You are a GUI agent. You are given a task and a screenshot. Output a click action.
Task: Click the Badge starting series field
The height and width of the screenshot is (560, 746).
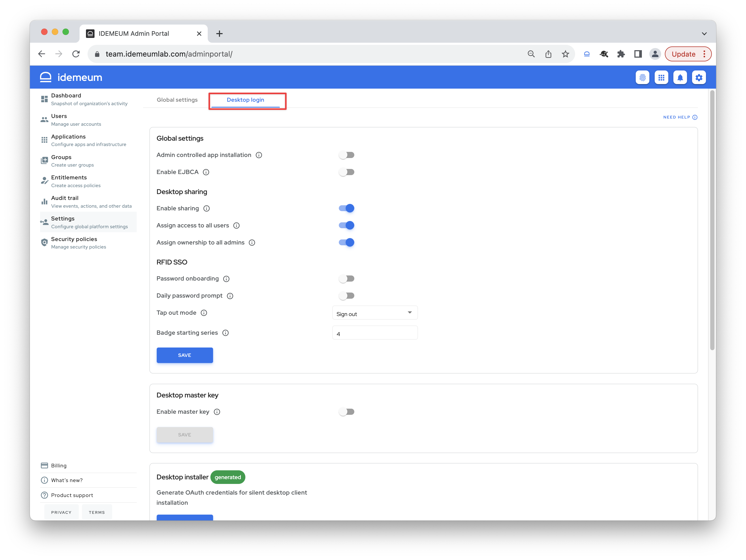375,333
